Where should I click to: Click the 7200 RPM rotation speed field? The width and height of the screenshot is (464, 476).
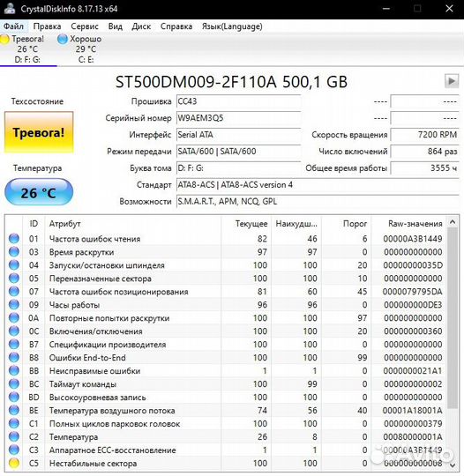coord(424,135)
